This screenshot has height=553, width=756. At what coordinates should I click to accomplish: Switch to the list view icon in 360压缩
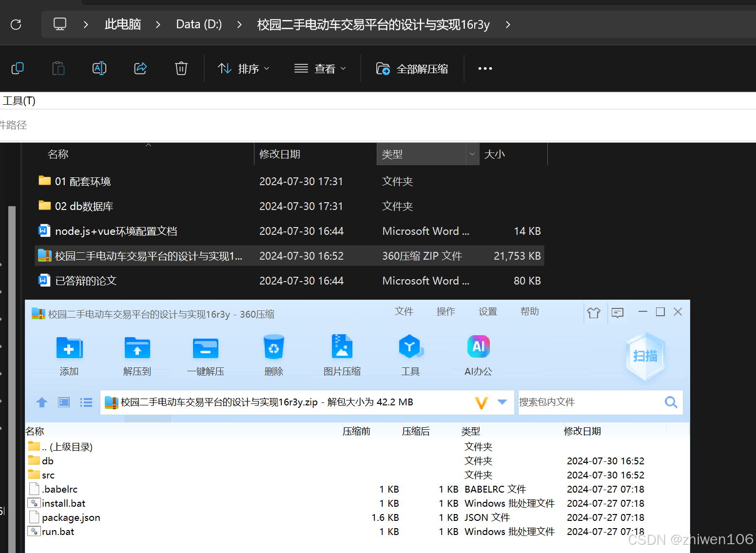(x=86, y=402)
